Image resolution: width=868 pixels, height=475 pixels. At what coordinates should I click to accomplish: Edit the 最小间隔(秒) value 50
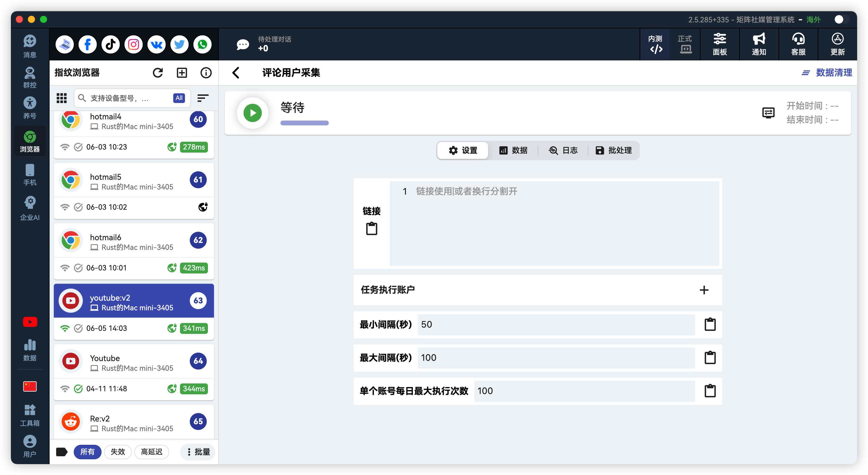click(x=556, y=324)
